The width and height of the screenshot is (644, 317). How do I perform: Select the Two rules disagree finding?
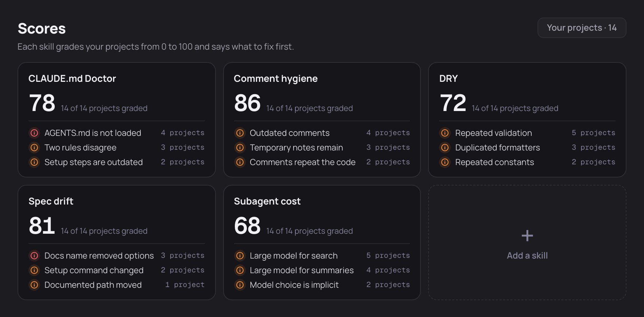pyautogui.click(x=117, y=148)
